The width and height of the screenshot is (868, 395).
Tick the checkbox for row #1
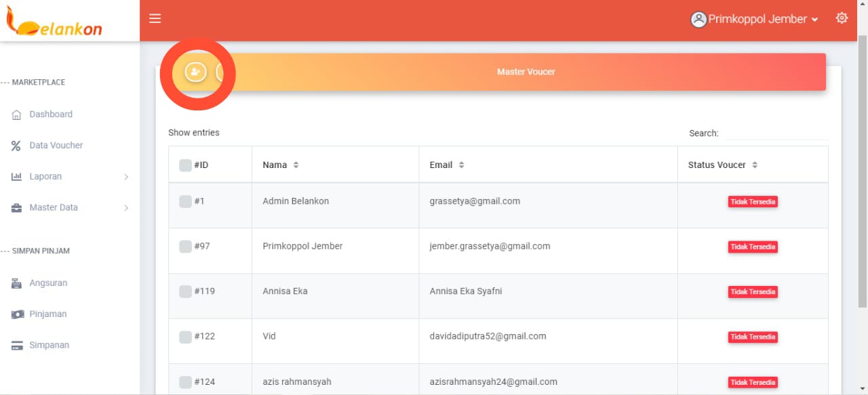[185, 201]
